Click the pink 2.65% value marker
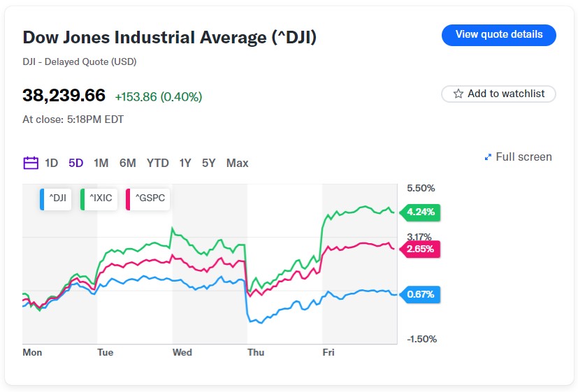578x392 pixels. tap(419, 249)
